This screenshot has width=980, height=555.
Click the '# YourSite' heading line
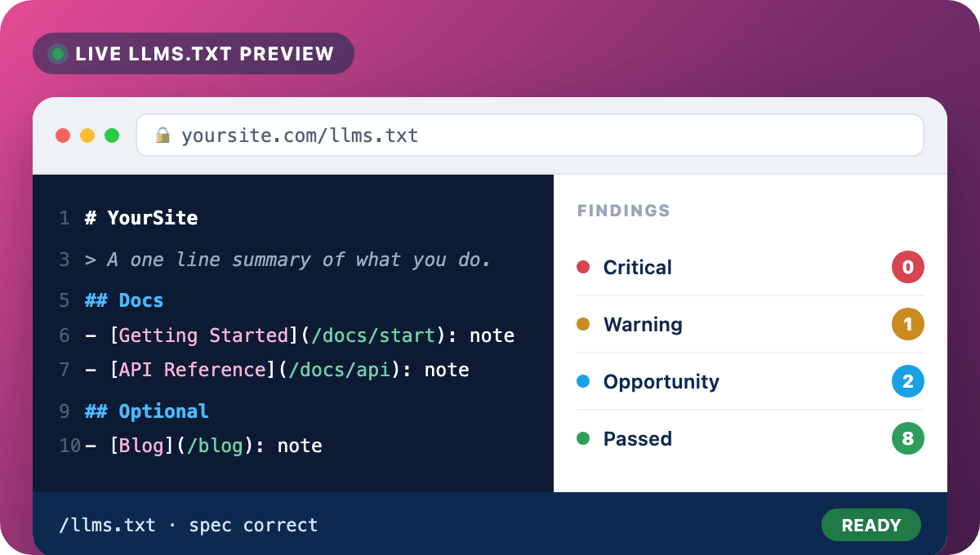[x=141, y=218]
